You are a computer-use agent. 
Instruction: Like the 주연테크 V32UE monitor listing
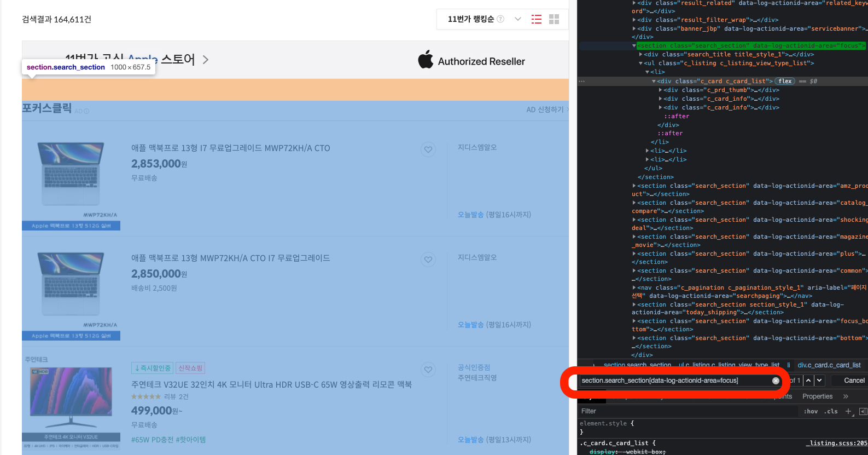(x=428, y=370)
